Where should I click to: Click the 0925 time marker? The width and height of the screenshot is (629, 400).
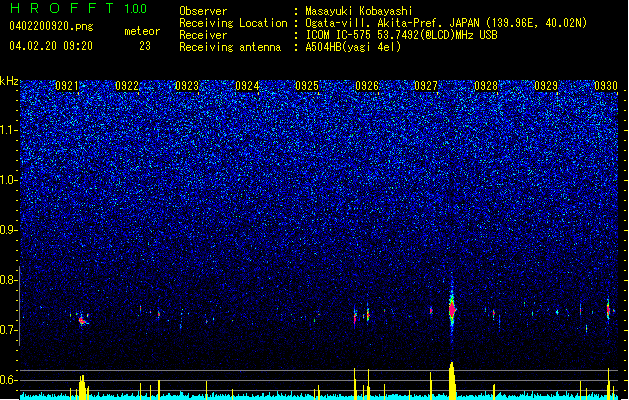point(307,86)
